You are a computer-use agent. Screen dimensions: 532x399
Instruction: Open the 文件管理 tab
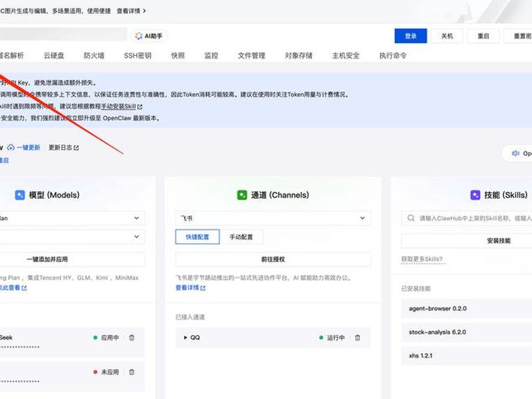[251, 55]
